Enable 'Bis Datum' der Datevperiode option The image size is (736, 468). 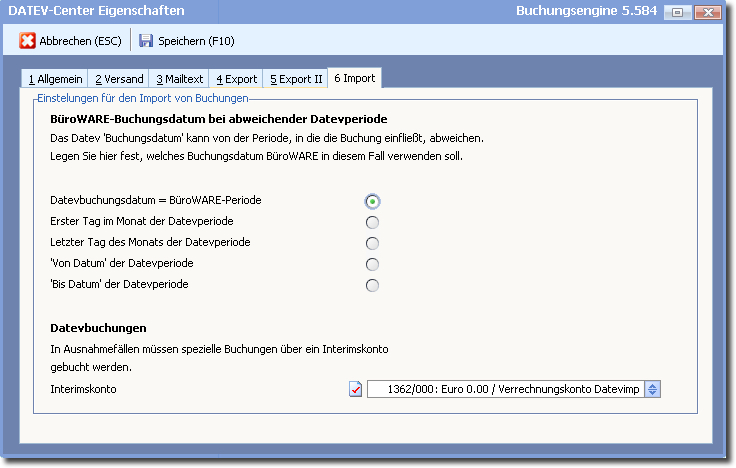pos(373,286)
